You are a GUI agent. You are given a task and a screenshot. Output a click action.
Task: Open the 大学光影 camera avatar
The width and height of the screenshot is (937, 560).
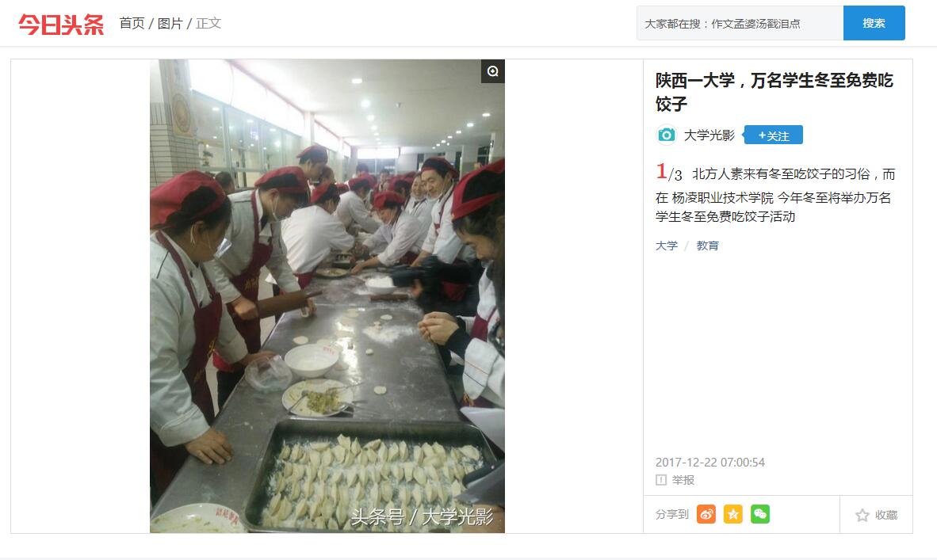(x=667, y=135)
